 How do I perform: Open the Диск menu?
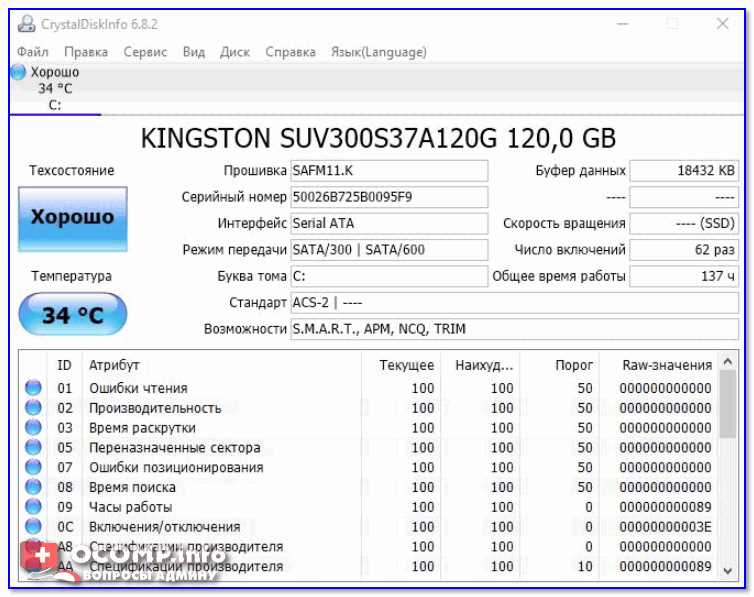(x=235, y=52)
